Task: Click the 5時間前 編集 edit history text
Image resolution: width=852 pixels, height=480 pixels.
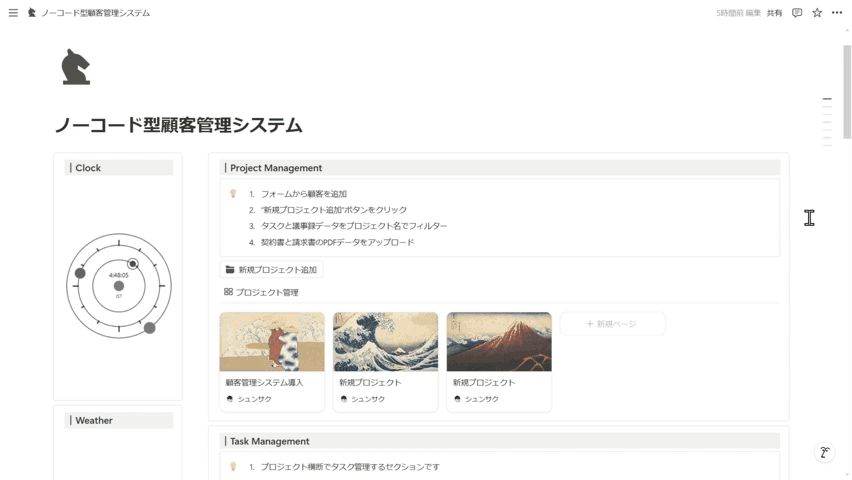Action: tap(738, 13)
